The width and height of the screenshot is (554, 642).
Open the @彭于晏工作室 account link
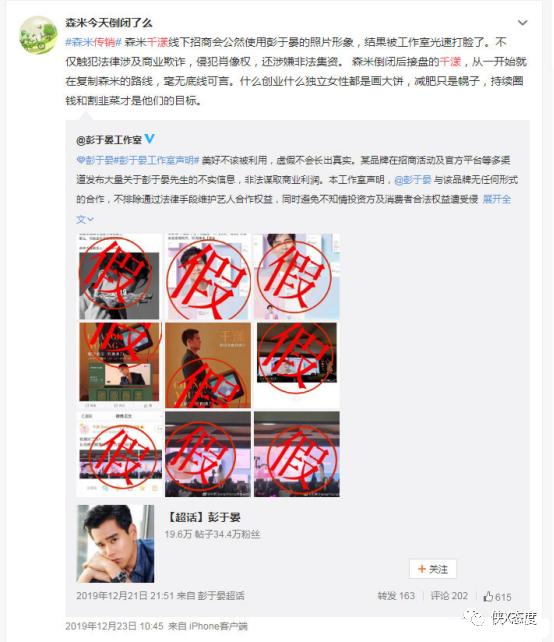109,140
